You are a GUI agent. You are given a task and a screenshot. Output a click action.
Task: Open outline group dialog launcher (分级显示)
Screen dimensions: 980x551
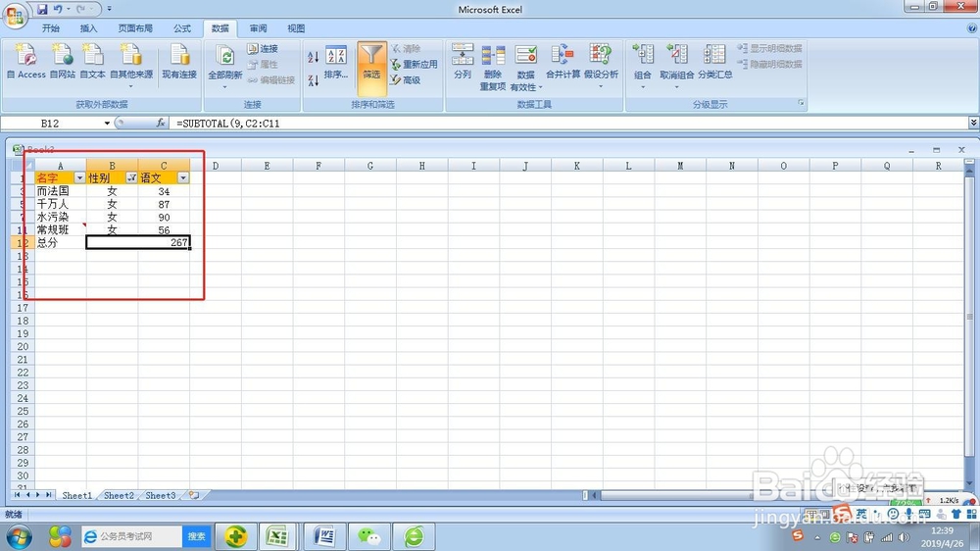tap(802, 103)
